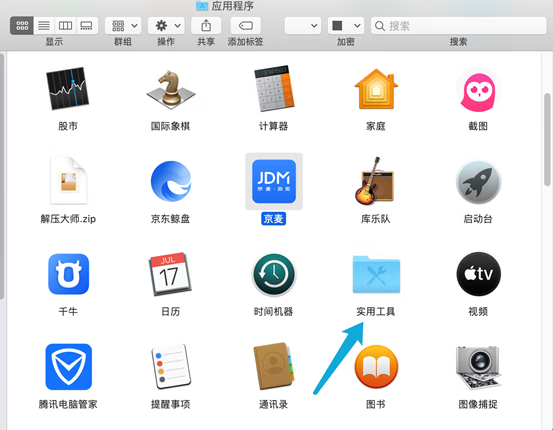Select the 京麦 JDM app icon

(x=274, y=181)
